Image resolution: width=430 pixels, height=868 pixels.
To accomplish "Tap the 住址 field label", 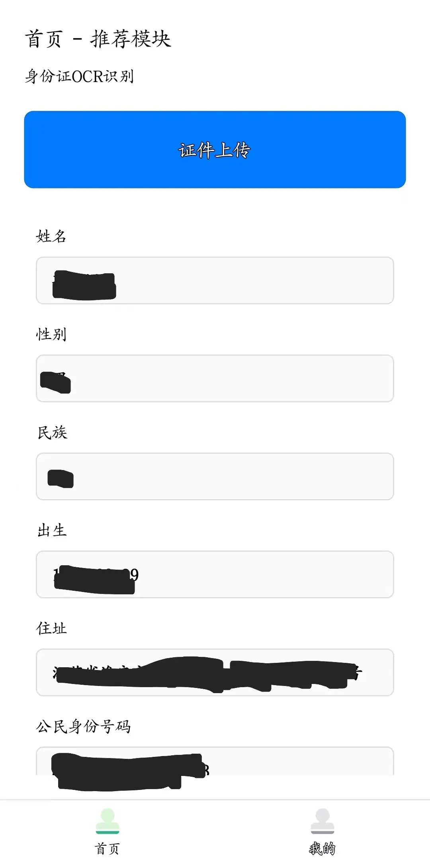I will point(51,628).
